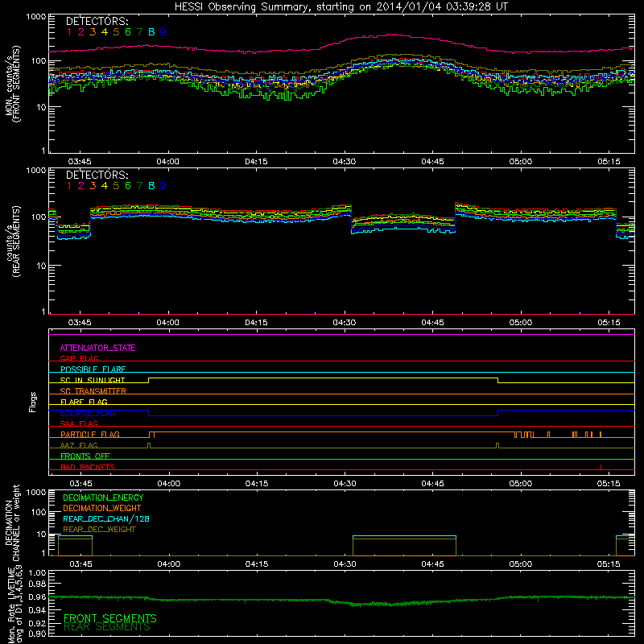Select the FRONTS_OFF flag label
The width and height of the screenshot is (644, 644).
coord(85,456)
